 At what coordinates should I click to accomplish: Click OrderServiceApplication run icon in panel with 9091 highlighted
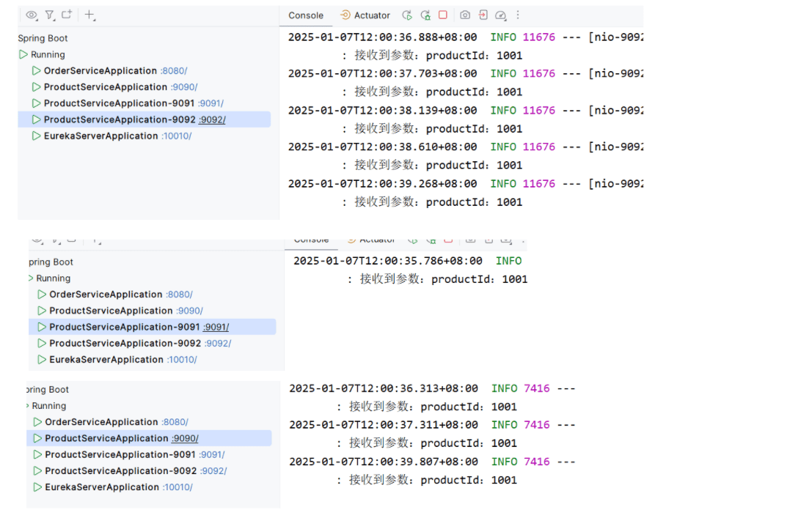pyautogui.click(x=42, y=295)
